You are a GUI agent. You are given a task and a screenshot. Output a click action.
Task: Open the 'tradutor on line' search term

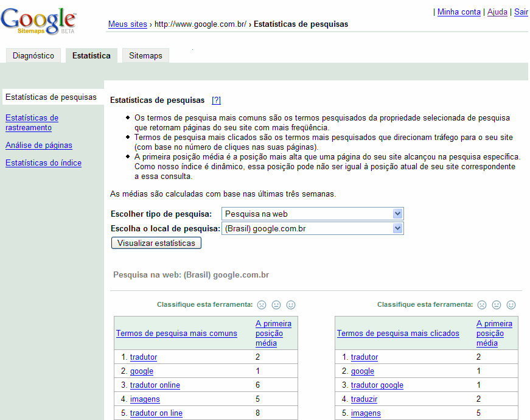(x=156, y=413)
